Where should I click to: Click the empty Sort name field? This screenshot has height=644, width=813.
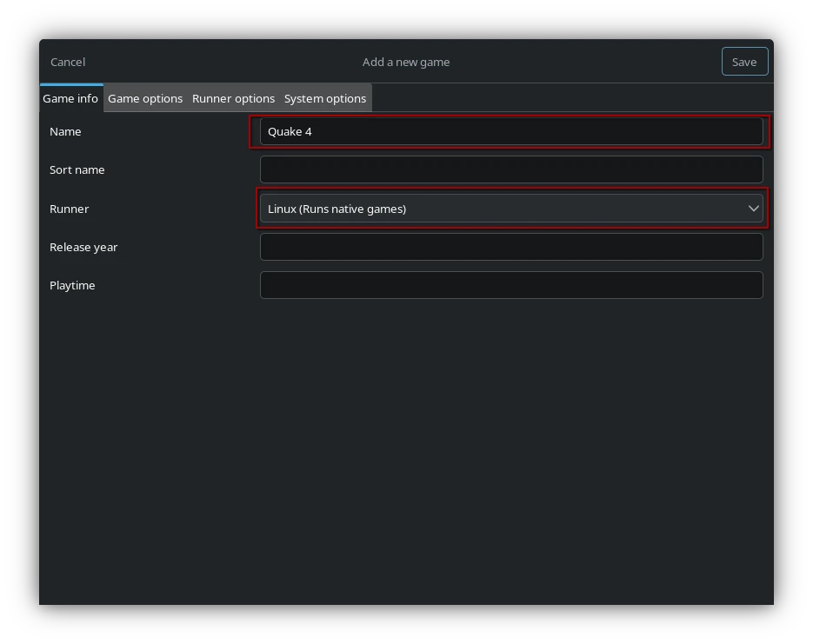click(x=511, y=169)
